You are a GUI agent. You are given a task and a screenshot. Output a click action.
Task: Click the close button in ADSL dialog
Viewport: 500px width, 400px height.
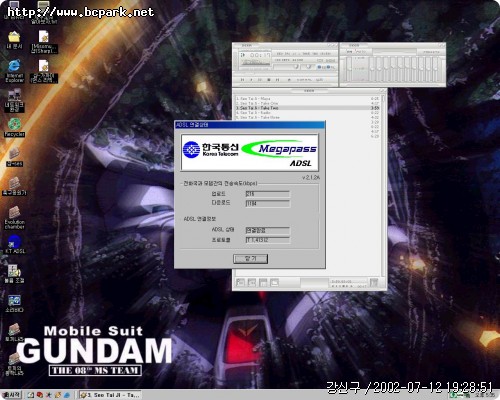pos(250,259)
